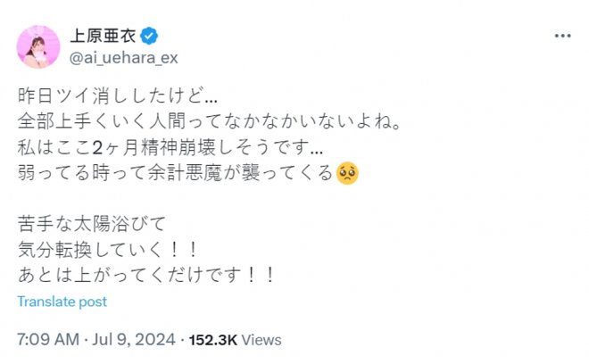Open the three-dot more options menu
This screenshot has width=589, height=364.
(x=562, y=37)
